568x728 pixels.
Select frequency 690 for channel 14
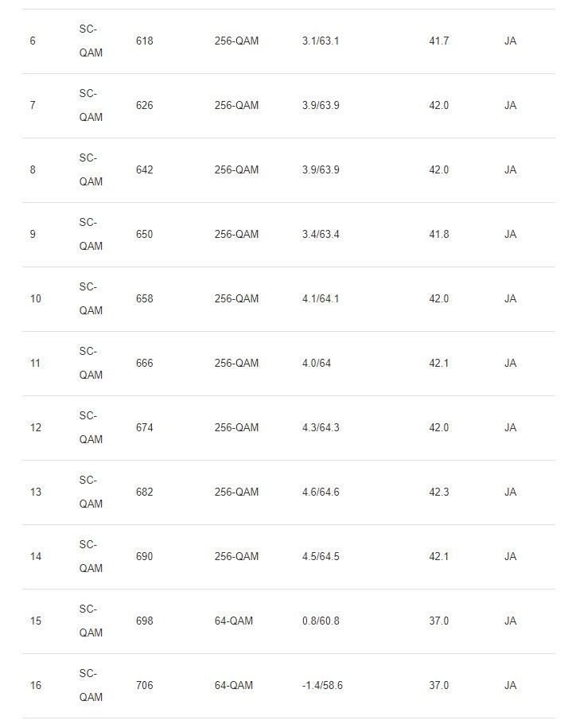pos(144,557)
